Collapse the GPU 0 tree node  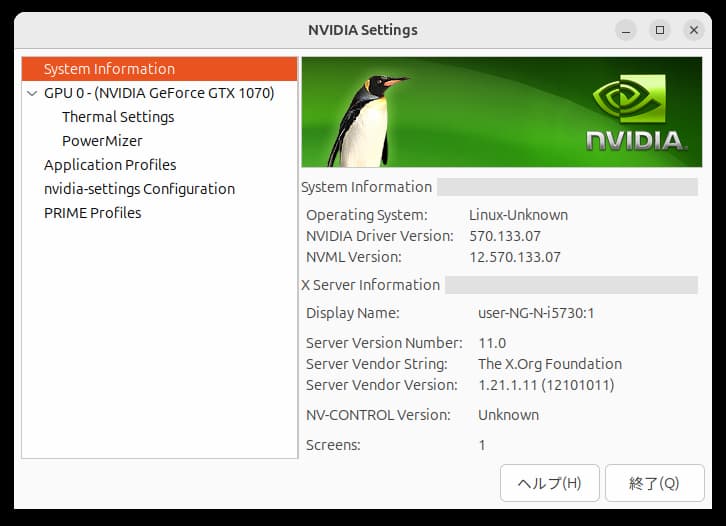click(32, 94)
